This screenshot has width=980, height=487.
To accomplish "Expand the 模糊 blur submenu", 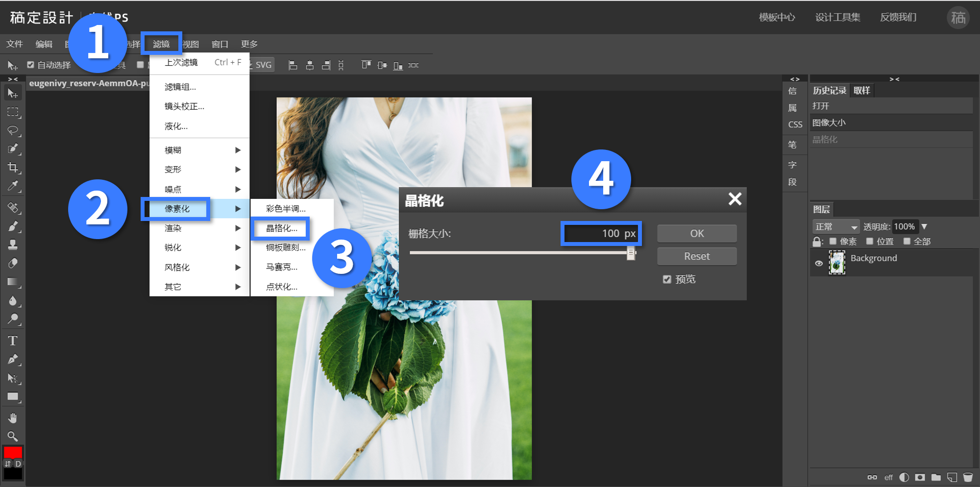I will 199,150.
